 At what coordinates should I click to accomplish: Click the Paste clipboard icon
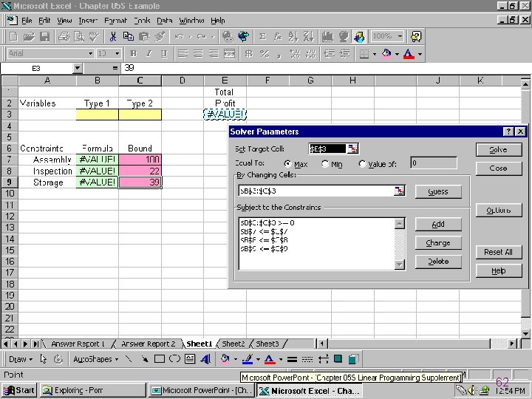tap(144, 36)
